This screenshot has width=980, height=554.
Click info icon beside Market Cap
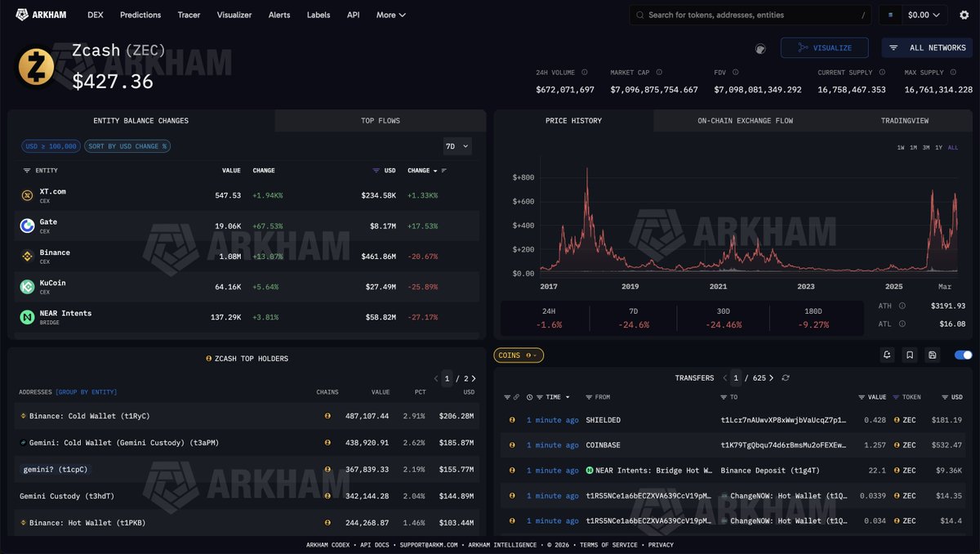tap(659, 73)
